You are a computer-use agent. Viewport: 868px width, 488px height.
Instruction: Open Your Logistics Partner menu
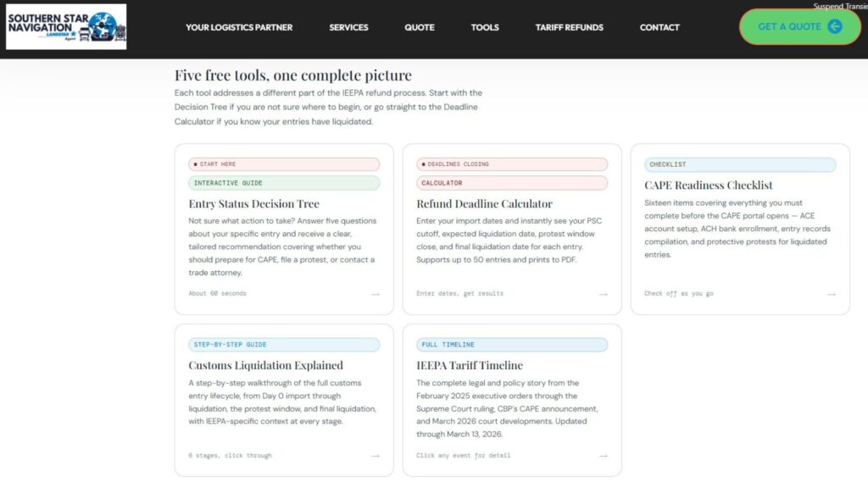pyautogui.click(x=239, y=27)
